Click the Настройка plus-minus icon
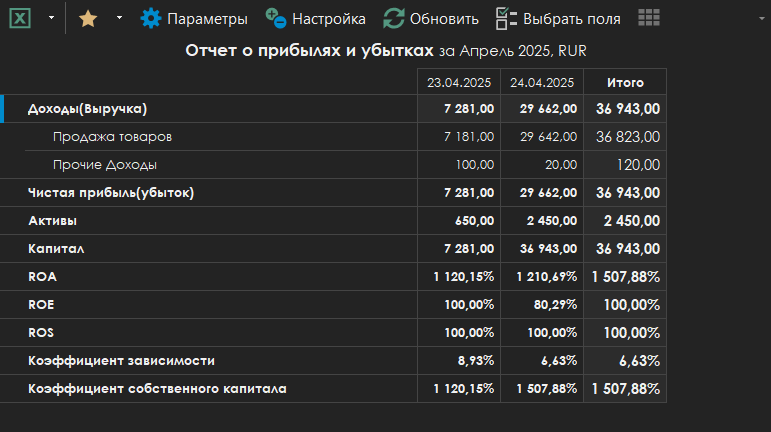The height and width of the screenshot is (432, 771). [x=275, y=18]
